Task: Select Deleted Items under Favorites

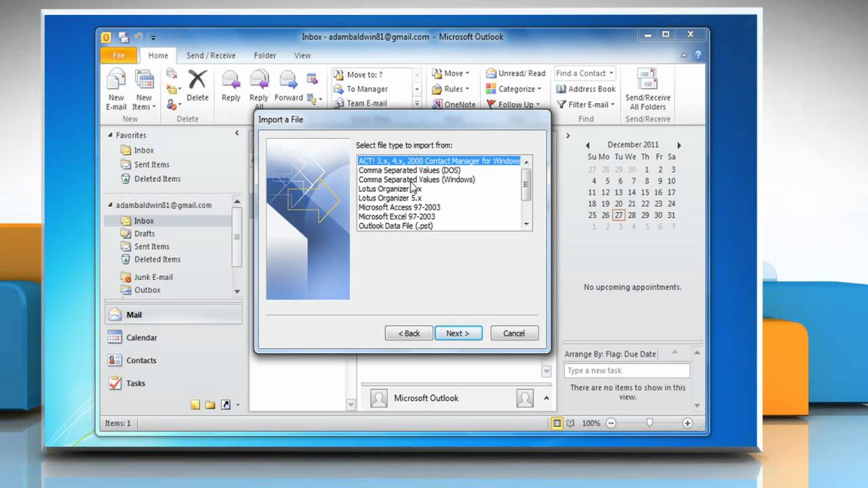Action: coord(157,178)
